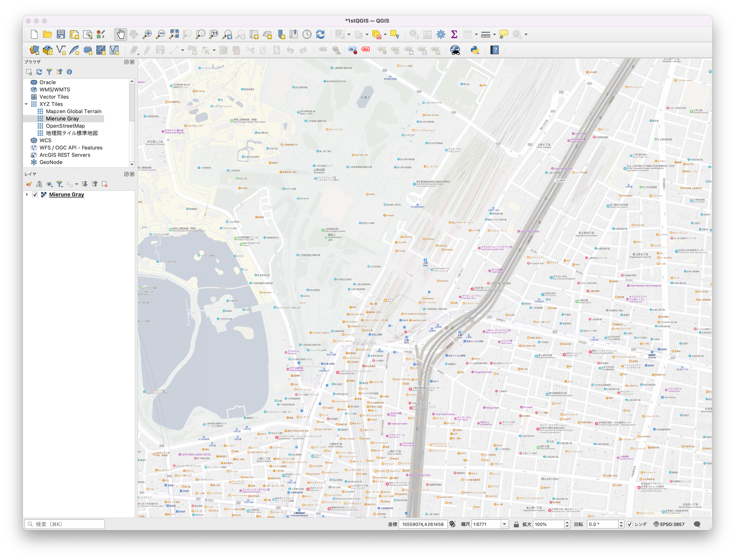735x560 pixels.
Task: Toggle the render checkbox in status bar
Action: click(630, 524)
